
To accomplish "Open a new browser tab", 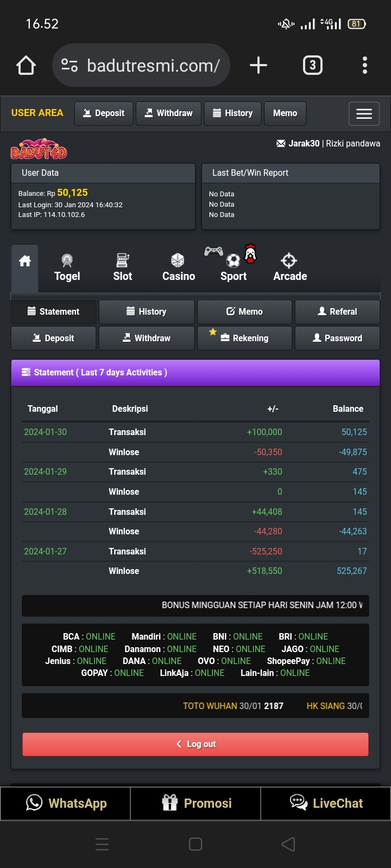I will tap(258, 66).
